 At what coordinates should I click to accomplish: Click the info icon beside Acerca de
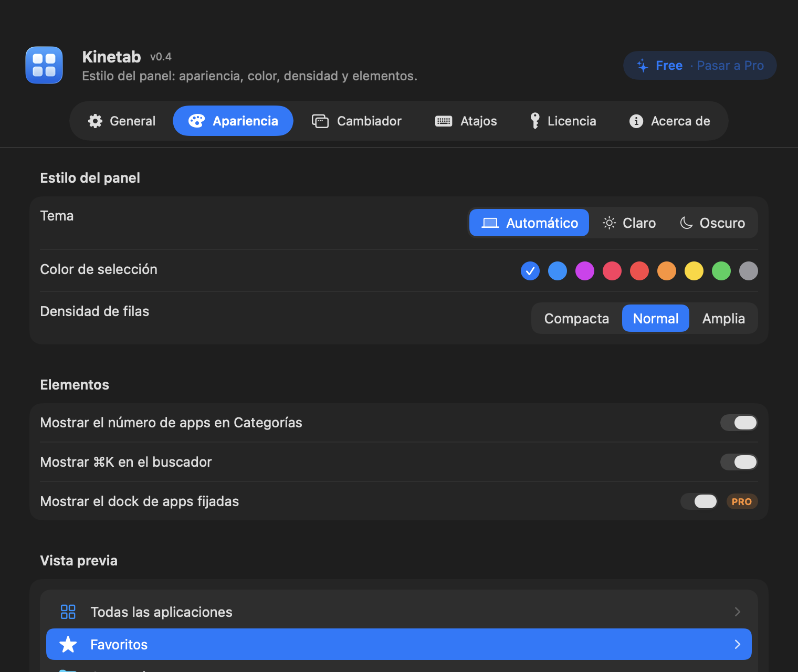pyautogui.click(x=636, y=121)
